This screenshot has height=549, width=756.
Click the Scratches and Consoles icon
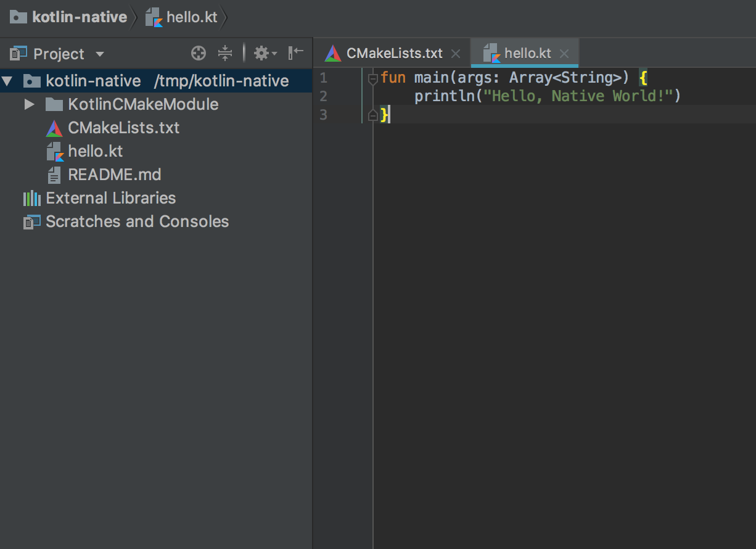31,222
